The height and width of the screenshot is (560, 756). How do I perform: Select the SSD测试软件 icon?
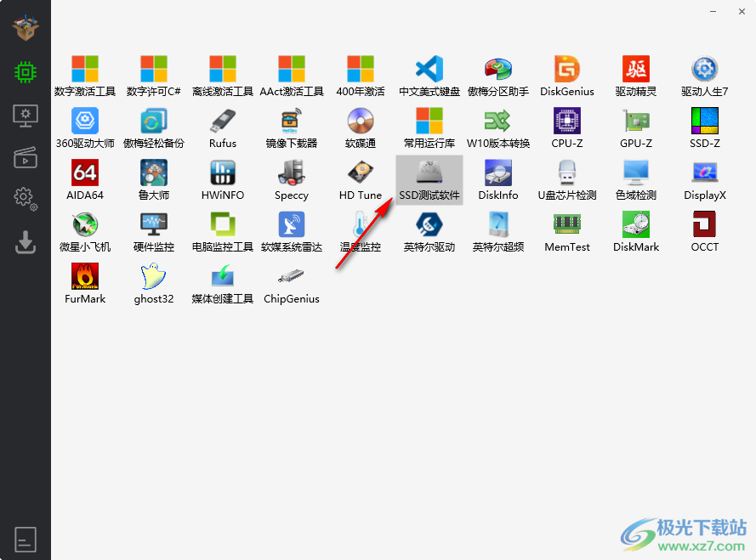429,180
